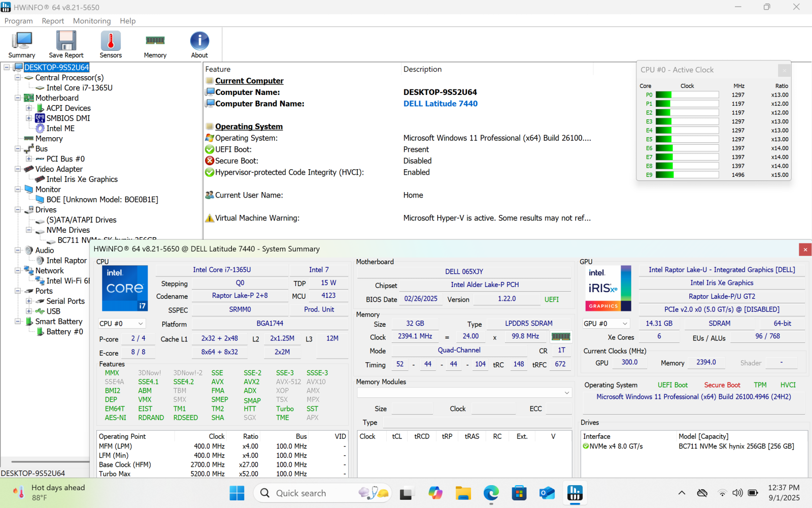Open the CPU #0 selector dropdown
Screen dimensions: 812x508
[122, 324]
